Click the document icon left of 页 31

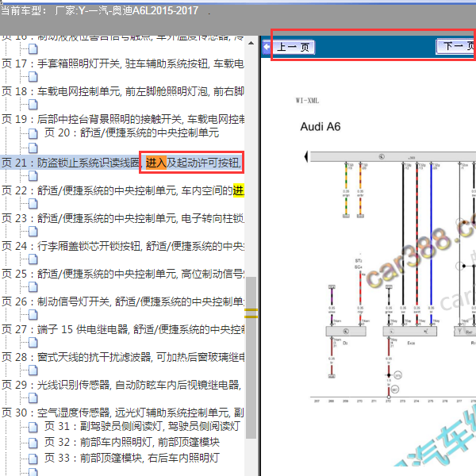(x=33, y=427)
